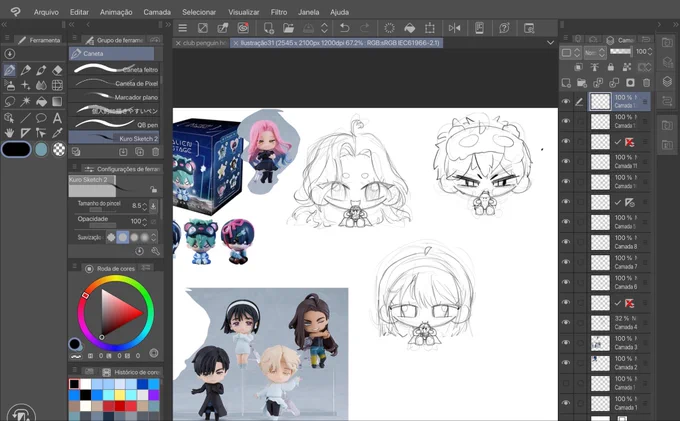The height and width of the screenshot is (421, 680).
Task: Hide Camada 3 layer via eye icon
Action: (566, 343)
